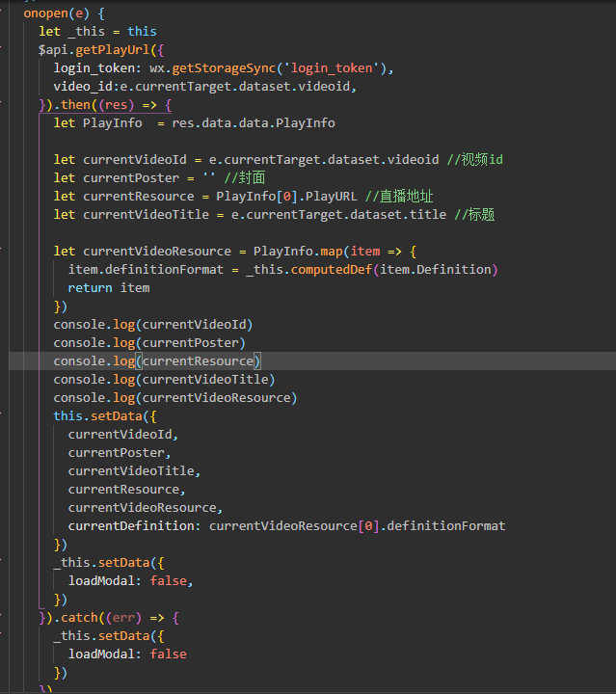Click 'loadModal: false' inside catch block

(127, 654)
